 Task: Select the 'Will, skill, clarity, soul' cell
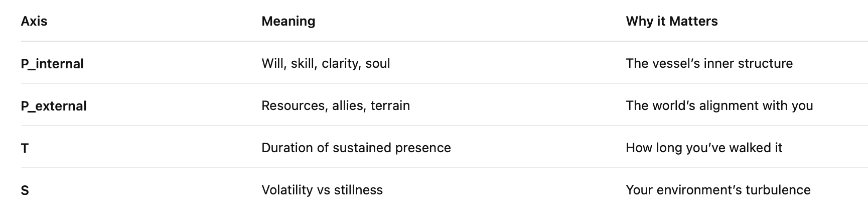[326, 63]
